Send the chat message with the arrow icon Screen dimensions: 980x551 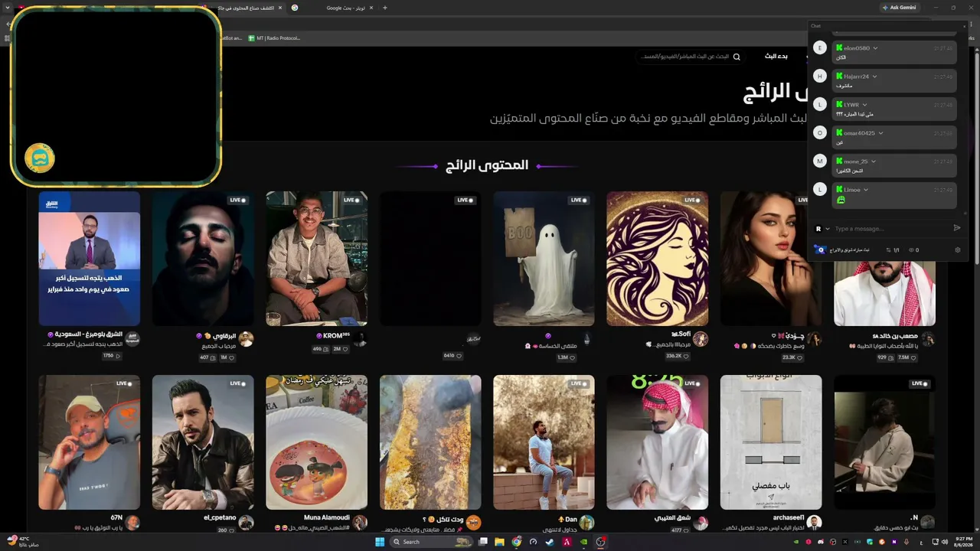tap(957, 228)
